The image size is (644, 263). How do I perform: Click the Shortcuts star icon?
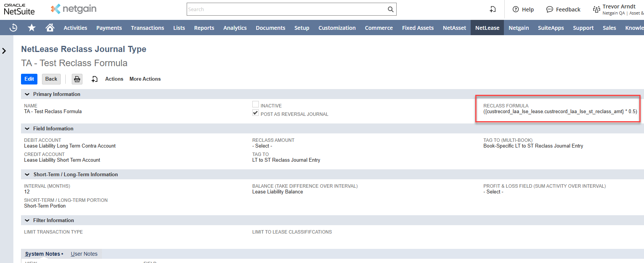[32, 28]
